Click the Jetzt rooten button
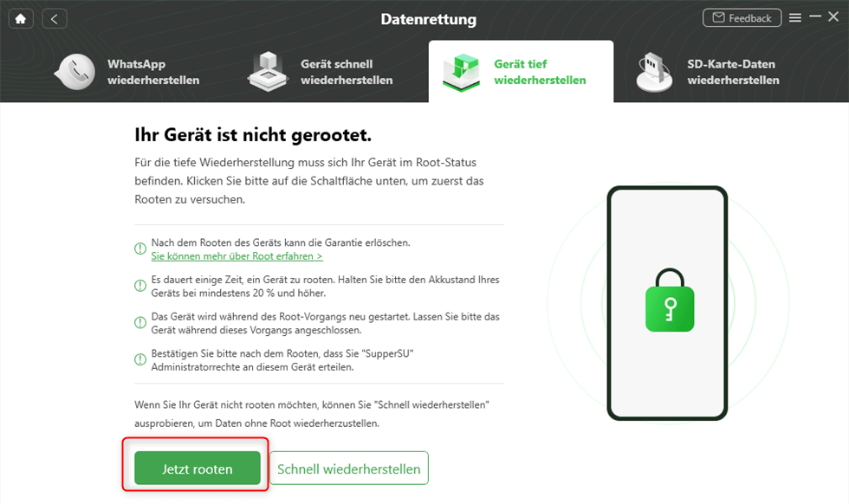The width and height of the screenshot is (849, 504). tap(198, 468)
